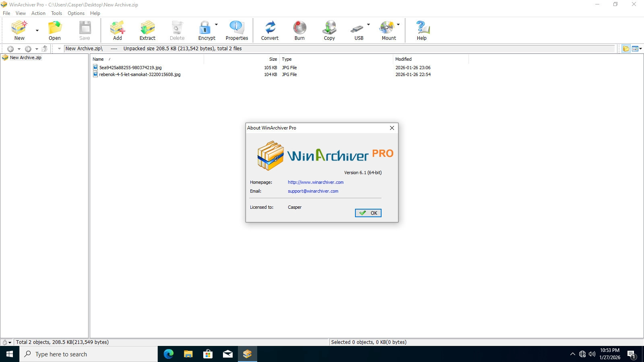Expand the Encrypt dropdown arrow
644x362 pixels.
pos(216,25)
